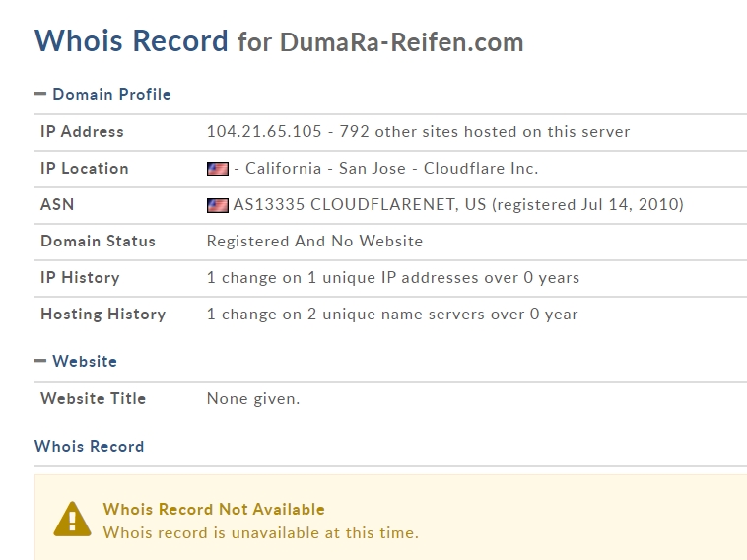
Task: Open the Hosting History name servers details
Action: click(392, 315)
